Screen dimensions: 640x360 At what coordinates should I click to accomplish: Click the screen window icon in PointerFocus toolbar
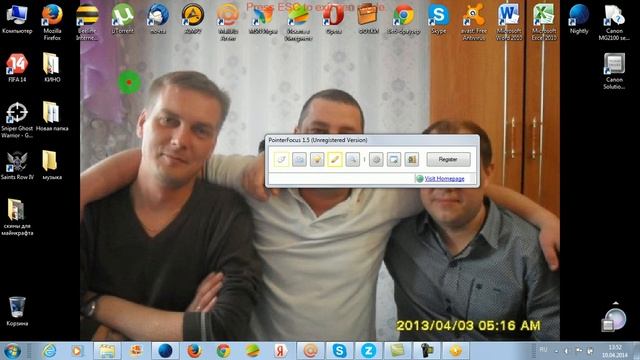click(x=394, y=159)
